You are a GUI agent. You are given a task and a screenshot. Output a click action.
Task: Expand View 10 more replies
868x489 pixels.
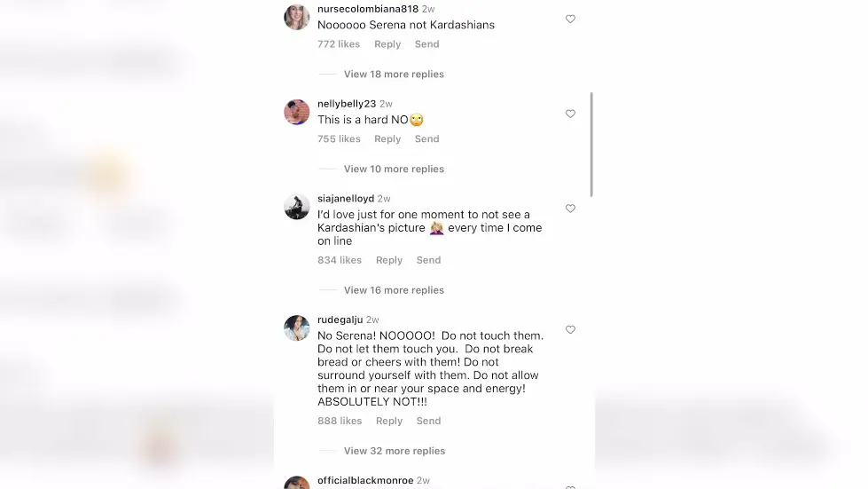coord(394,170)
